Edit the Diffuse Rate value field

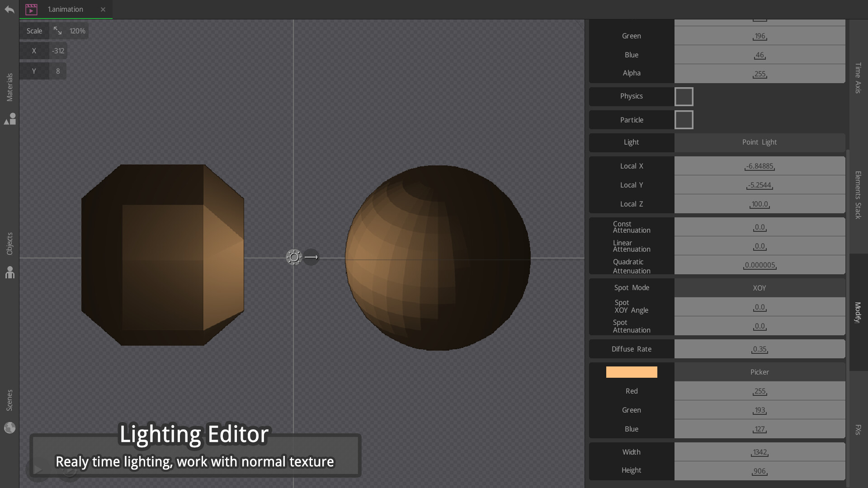coord(759,349)
